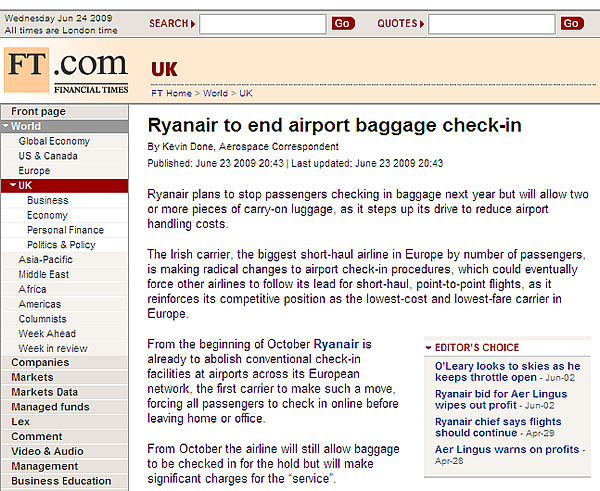The image size is (600, 491).
Task: Focus the Search input field
Action: pos(262,24)
